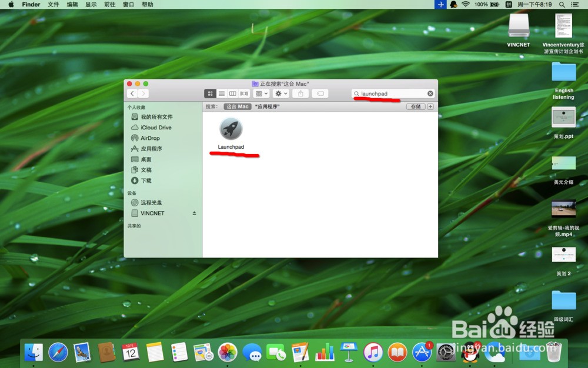This screenshot has width=588, height=368.
Task: Select the 策划.ppt file on desktop
Action: tap(564, 122)
